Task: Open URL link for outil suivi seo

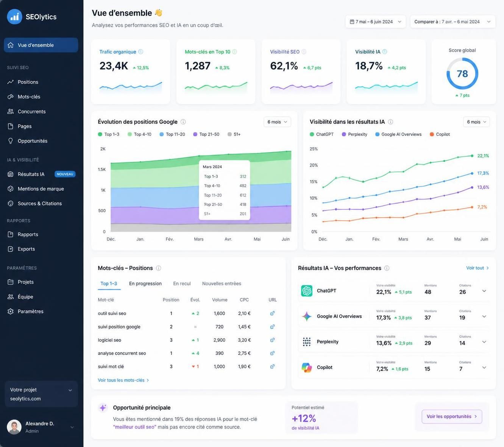Action: 272,313
